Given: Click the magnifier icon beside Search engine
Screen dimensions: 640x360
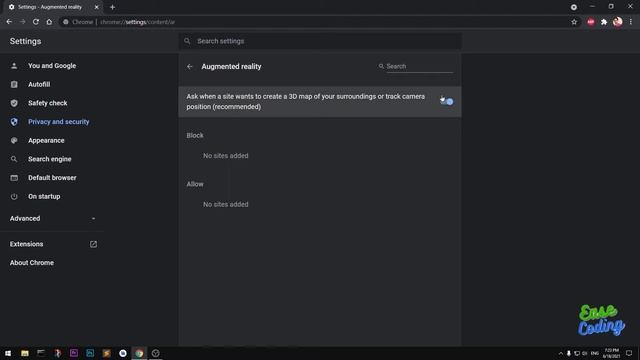Looking at the screenshot, I should (x=14, y=159).
